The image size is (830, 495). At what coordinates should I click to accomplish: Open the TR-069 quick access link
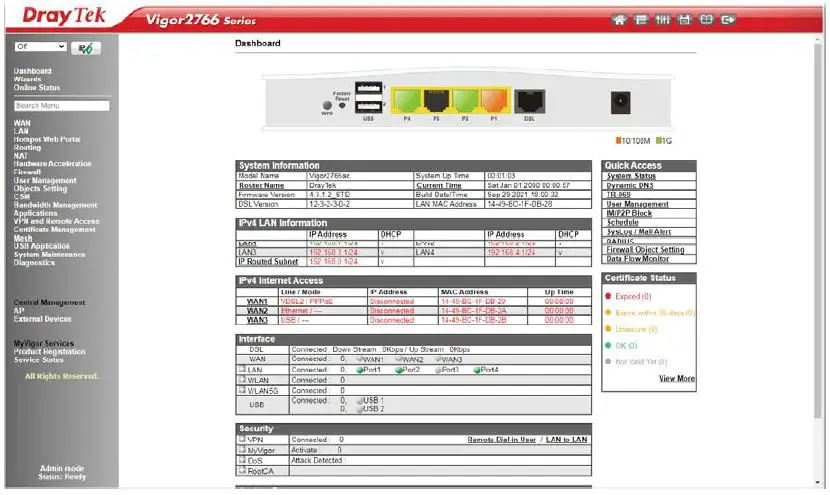618,194
